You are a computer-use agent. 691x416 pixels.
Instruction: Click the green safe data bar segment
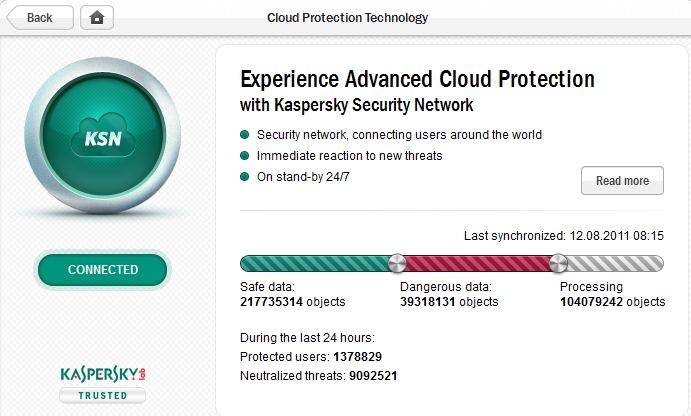[x=314, y=264]
